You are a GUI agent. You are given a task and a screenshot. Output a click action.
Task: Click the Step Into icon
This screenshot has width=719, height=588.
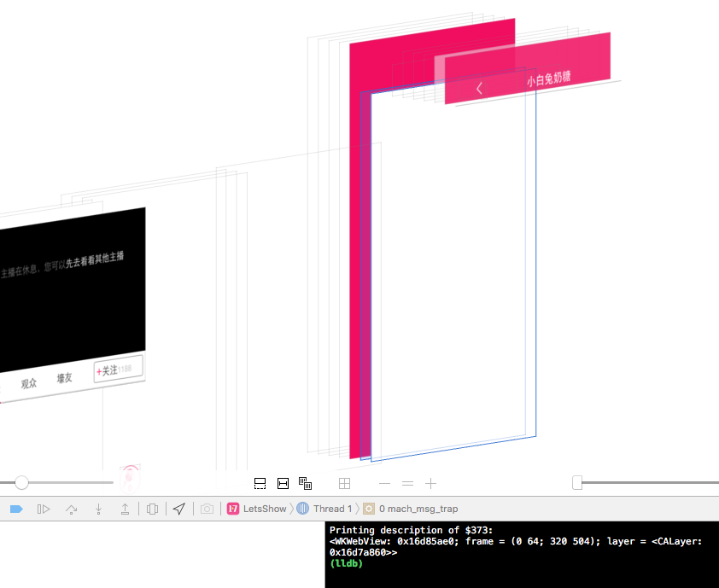(x=99, y=509)
